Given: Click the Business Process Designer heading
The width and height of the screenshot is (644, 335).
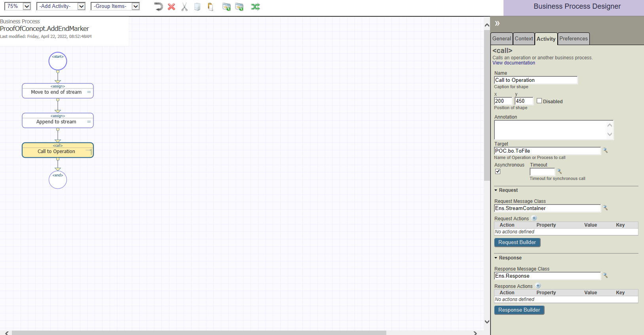Looking at the screenshot, I should tap(577, 6).
